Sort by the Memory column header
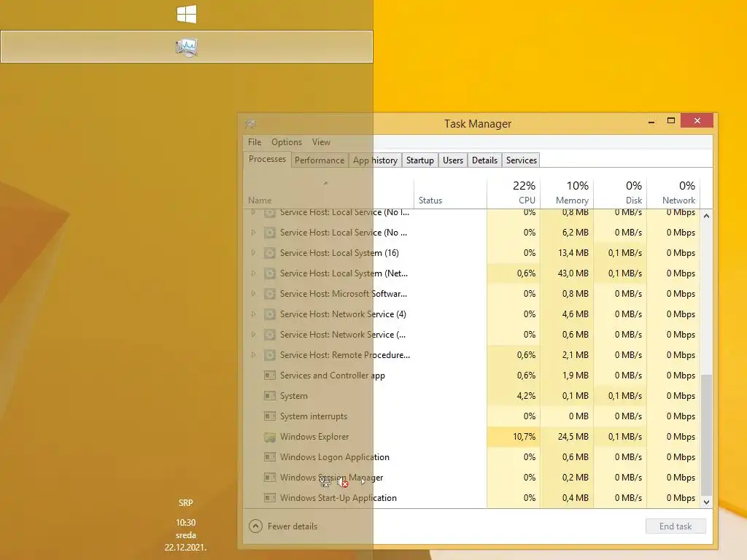This screenshot has width=747, height=560. tap(567, 192)
